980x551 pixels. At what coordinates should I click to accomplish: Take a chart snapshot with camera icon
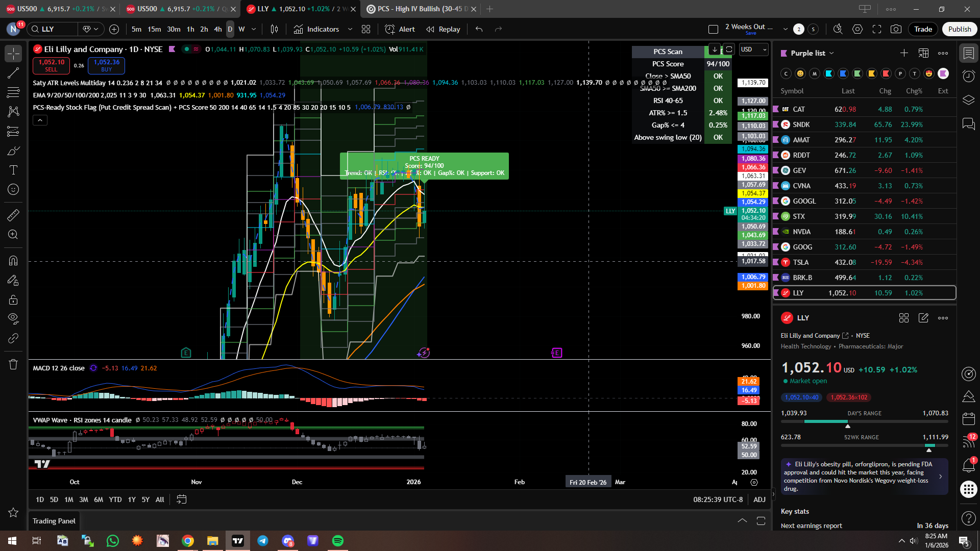coord(896,29)
